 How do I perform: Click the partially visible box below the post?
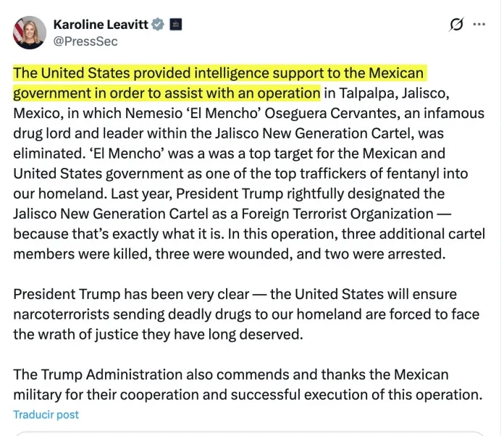pyautogui.click(x=252, y=433)
